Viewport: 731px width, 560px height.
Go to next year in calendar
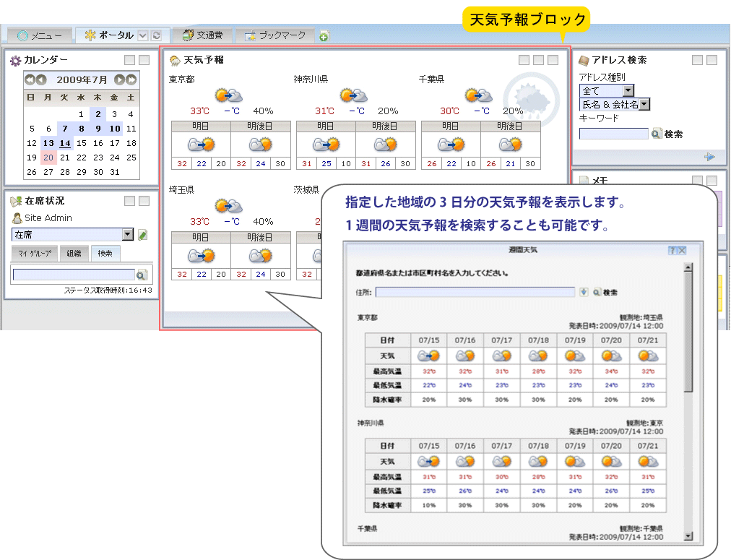click(x=131, y=79)
